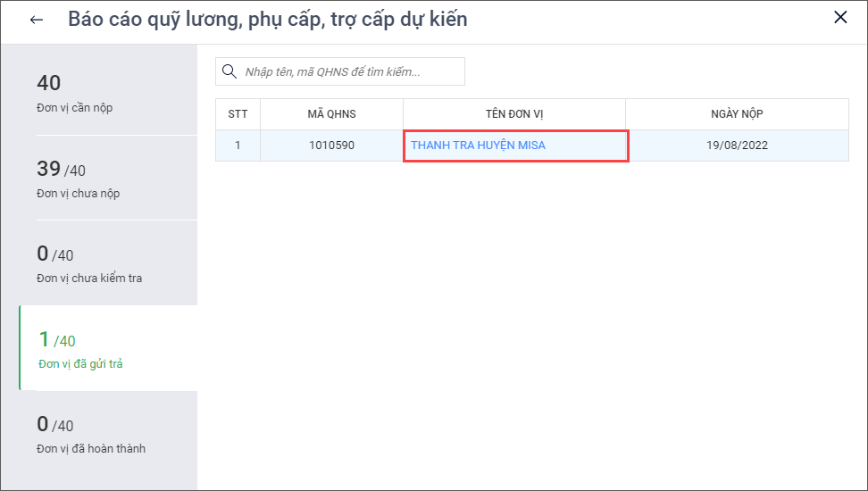The width and height of the screenshot is (868, 491).
Task: Click the NGÀY NỘP column header
Action: 737,114
